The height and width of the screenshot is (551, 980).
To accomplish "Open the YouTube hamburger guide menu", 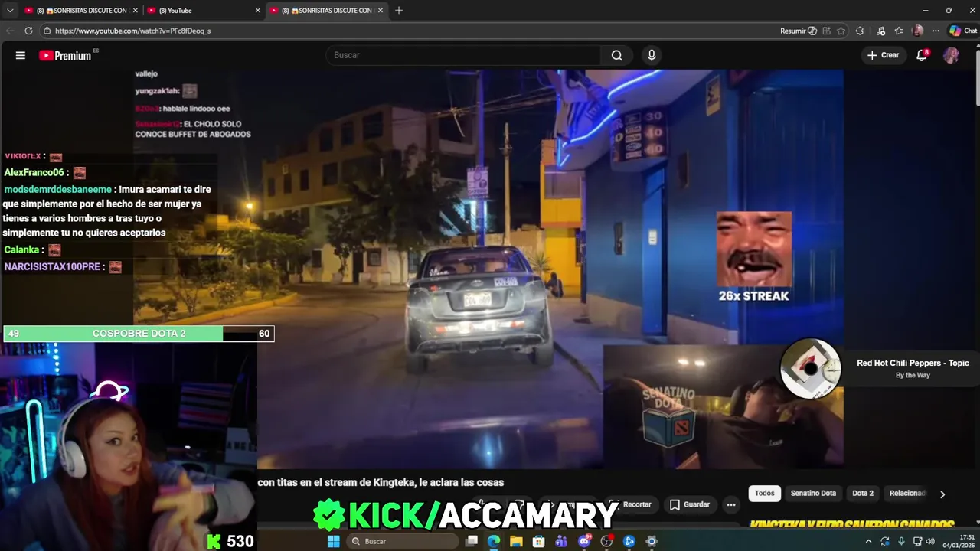I will point(21,55).
